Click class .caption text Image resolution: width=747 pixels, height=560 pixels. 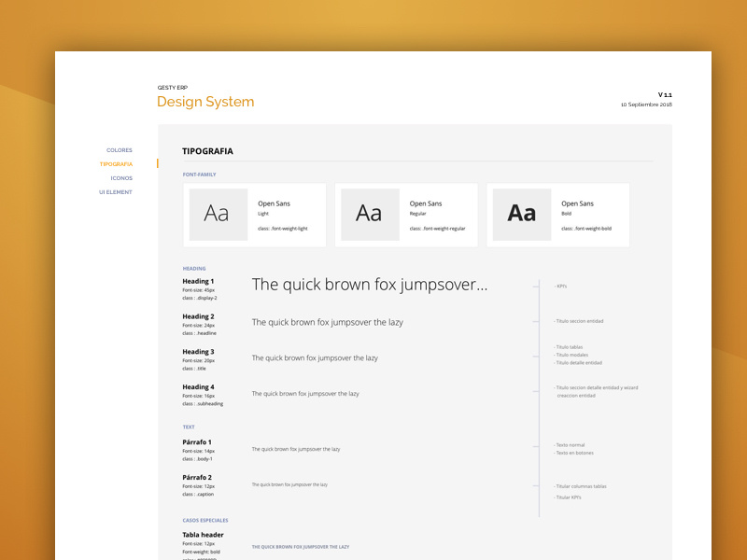pos(198,495)
